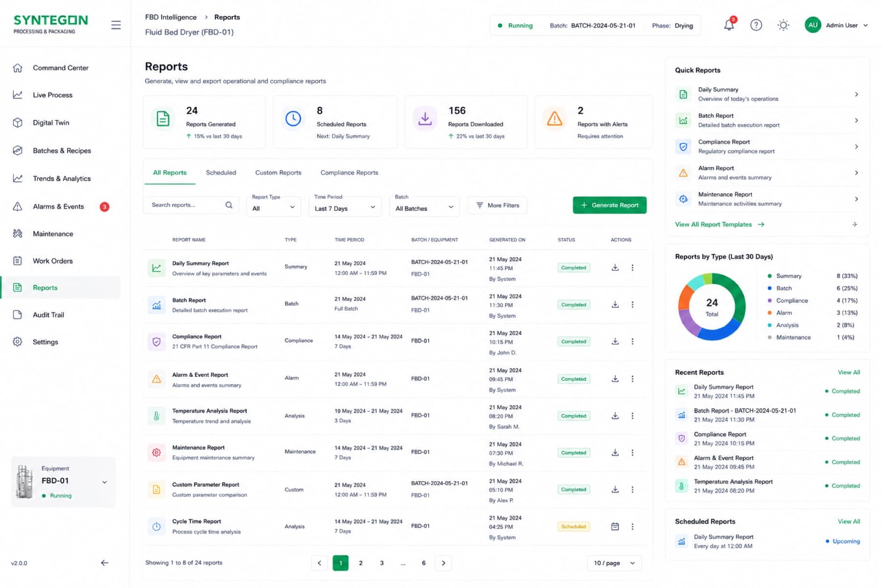Open more actions for Alarm & Event Report
Image resolution: width=882 pixels, height=588 pixels.
pyautogui.click(x=633, y=379)
